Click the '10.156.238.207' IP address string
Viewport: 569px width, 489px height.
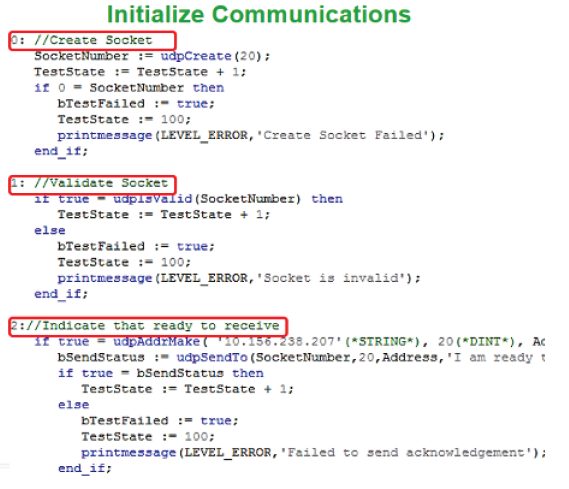click(279, 341)
